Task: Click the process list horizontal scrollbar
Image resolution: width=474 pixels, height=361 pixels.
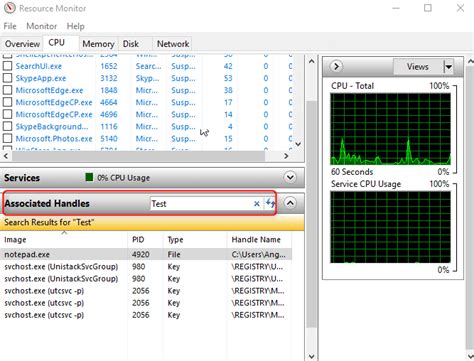Action: (138, 156)
